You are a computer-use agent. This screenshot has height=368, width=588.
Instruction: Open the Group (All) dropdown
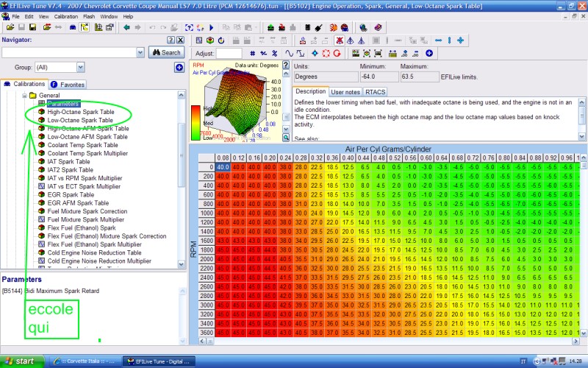pos(81,67)
